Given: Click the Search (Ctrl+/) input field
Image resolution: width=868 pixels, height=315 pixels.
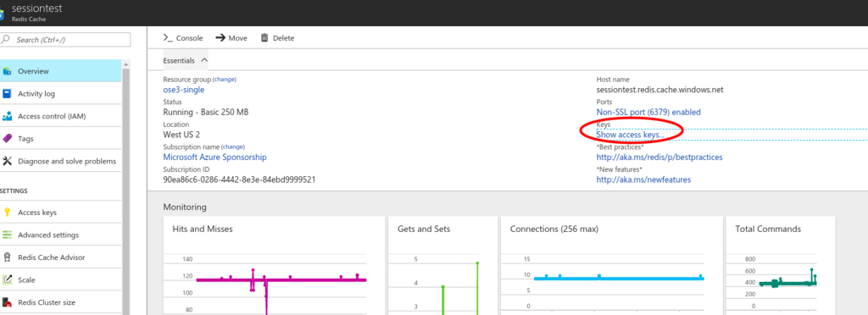Looking at the screenshot, I should (65, 40).
